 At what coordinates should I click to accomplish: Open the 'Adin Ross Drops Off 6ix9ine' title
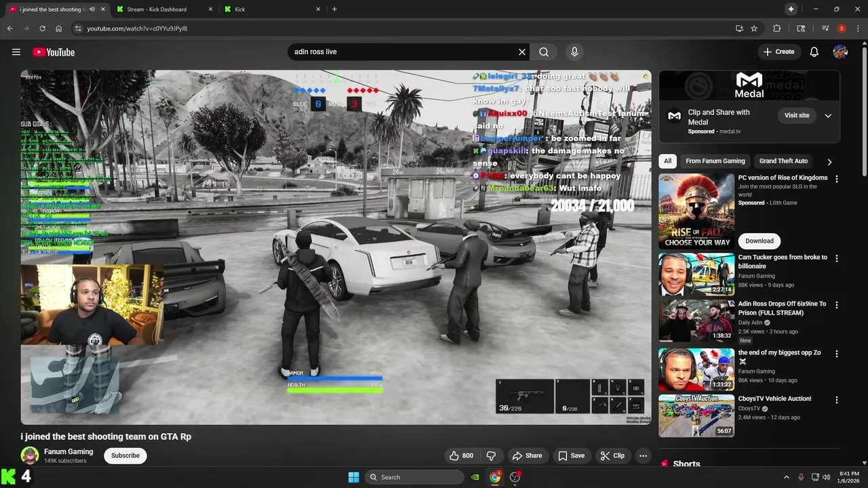(782, 308)
